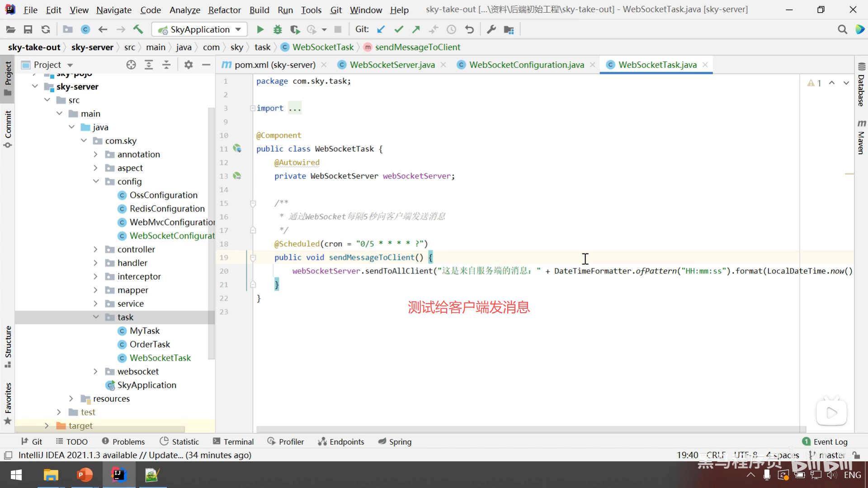The height and width of the screenshot is (488, 868).
Task: Expand the controller folder in the project tree
Action: click(x=95, y=249)
